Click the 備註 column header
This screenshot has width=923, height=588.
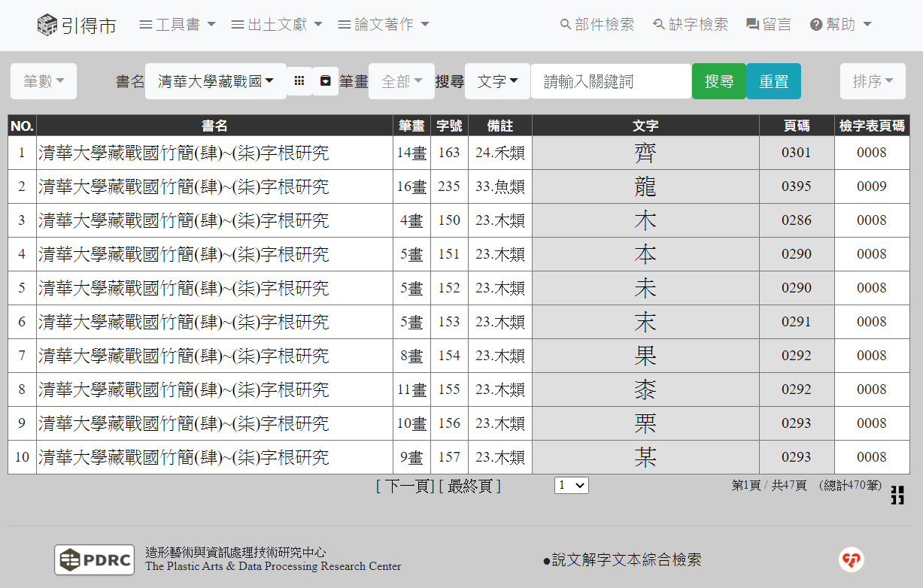(500, 126)
